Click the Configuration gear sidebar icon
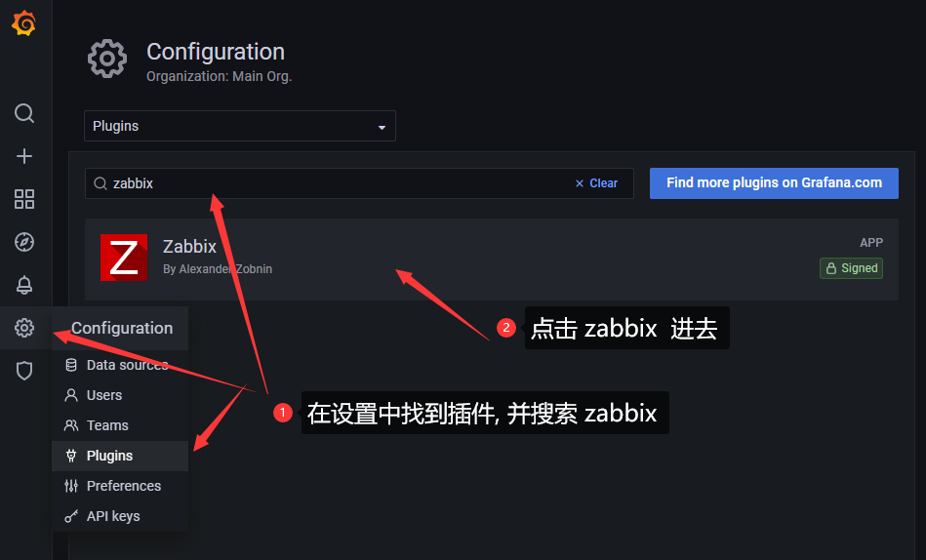Image resolution: width=926 pixels, height=560 pixels. point(24,328)
